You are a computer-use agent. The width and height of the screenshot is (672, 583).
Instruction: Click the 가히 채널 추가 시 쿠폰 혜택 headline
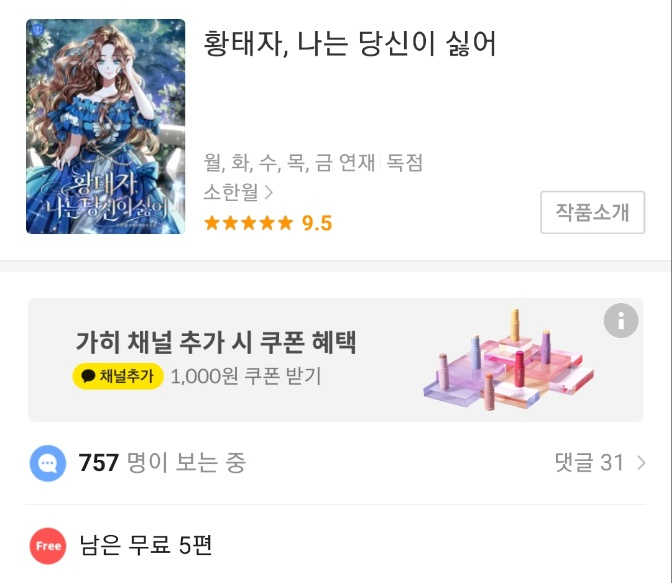(x=216, y=342)
